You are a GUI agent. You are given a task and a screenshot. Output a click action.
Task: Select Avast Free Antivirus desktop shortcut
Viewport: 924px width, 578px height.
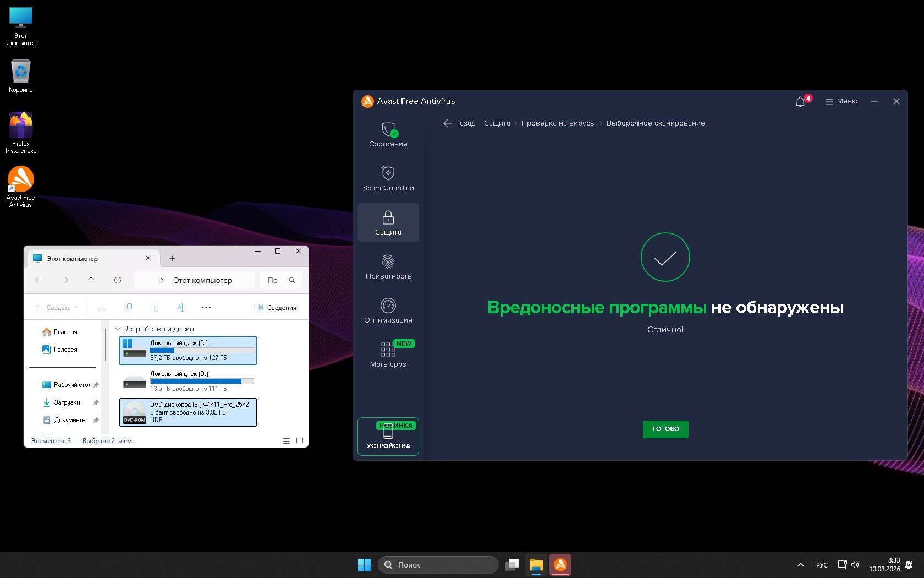tap(21, 187)
